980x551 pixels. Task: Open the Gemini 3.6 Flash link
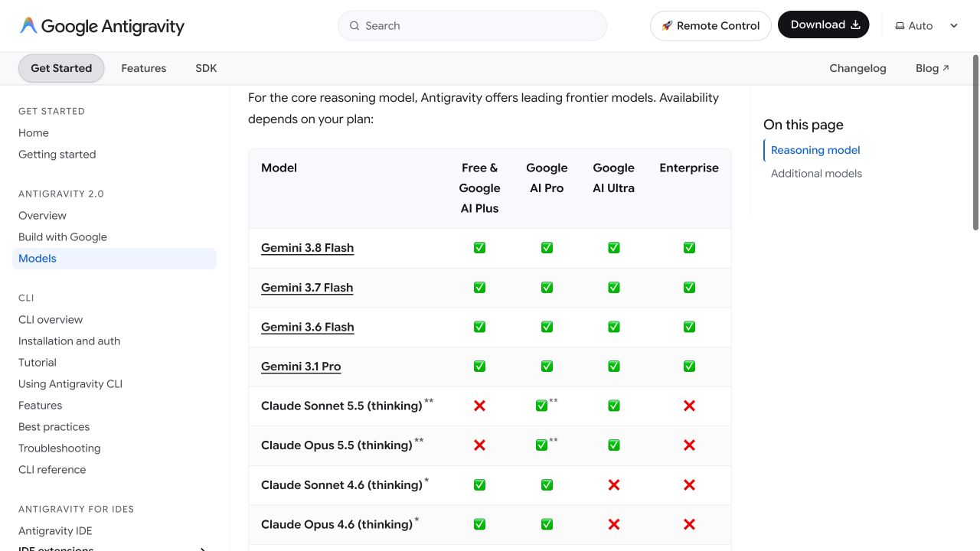(x=307, y=327)
